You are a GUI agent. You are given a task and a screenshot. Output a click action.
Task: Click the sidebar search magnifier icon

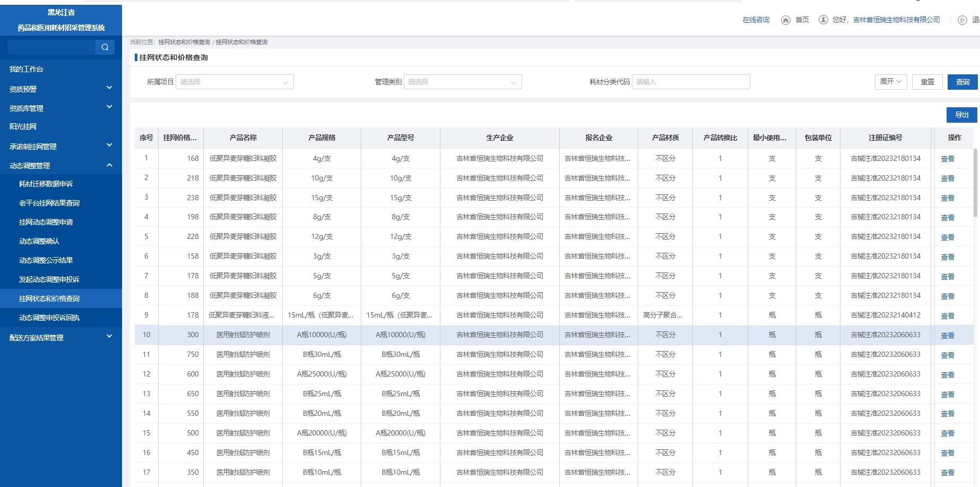tap(105, 47)
